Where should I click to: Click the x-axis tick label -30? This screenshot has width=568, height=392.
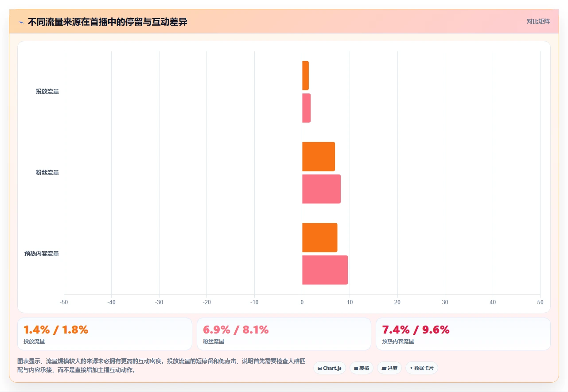click(159, 303)
